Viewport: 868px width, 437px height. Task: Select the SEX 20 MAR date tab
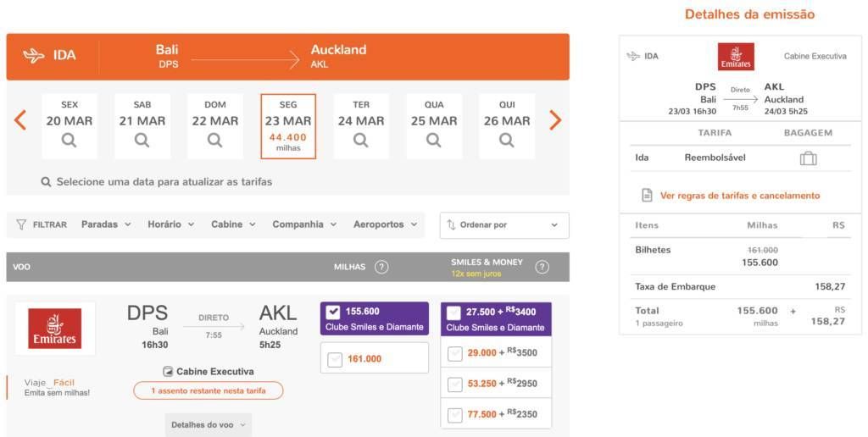pyautogui.click(x=70, y=126)
